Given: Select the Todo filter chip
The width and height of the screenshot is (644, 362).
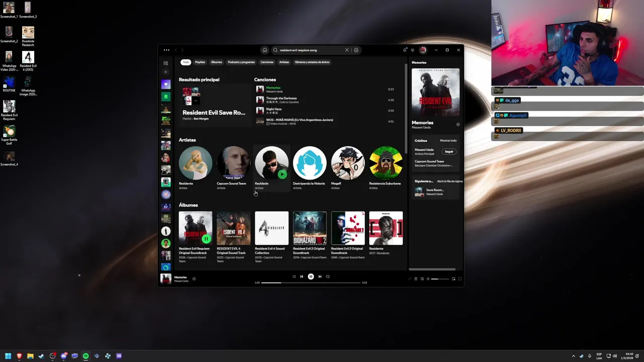Looking at the screenshot, I should pos(186,62).
